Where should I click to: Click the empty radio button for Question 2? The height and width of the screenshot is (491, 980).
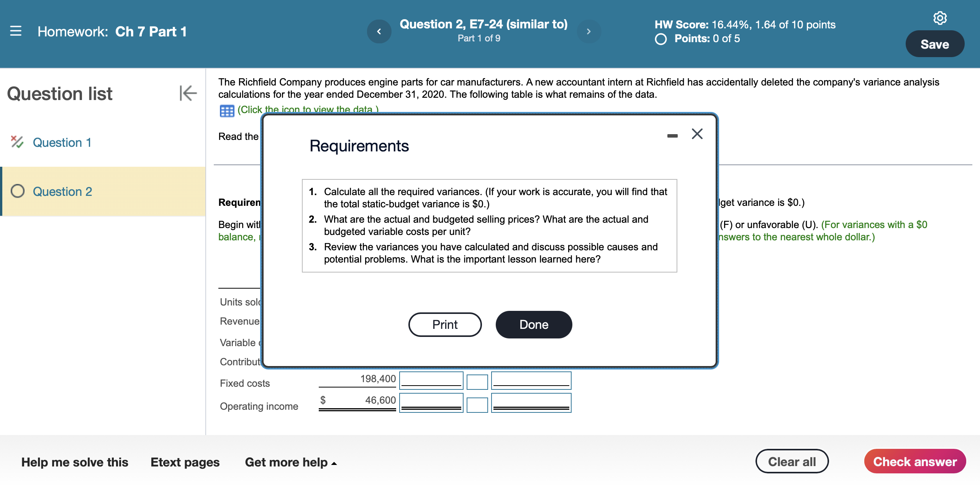coord(15,190)
